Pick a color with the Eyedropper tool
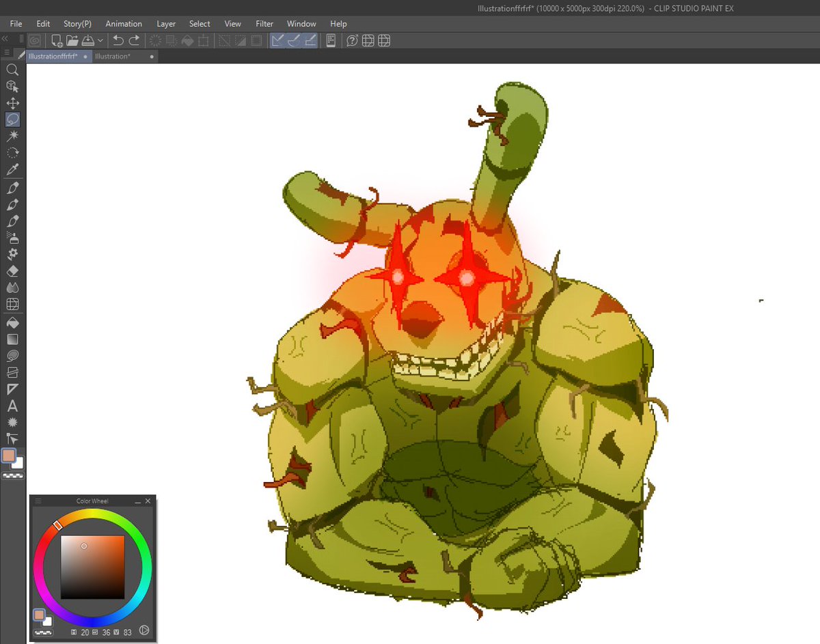Image resolution: width=820 pixels, height=644 pixels. (x=12, y=169)
